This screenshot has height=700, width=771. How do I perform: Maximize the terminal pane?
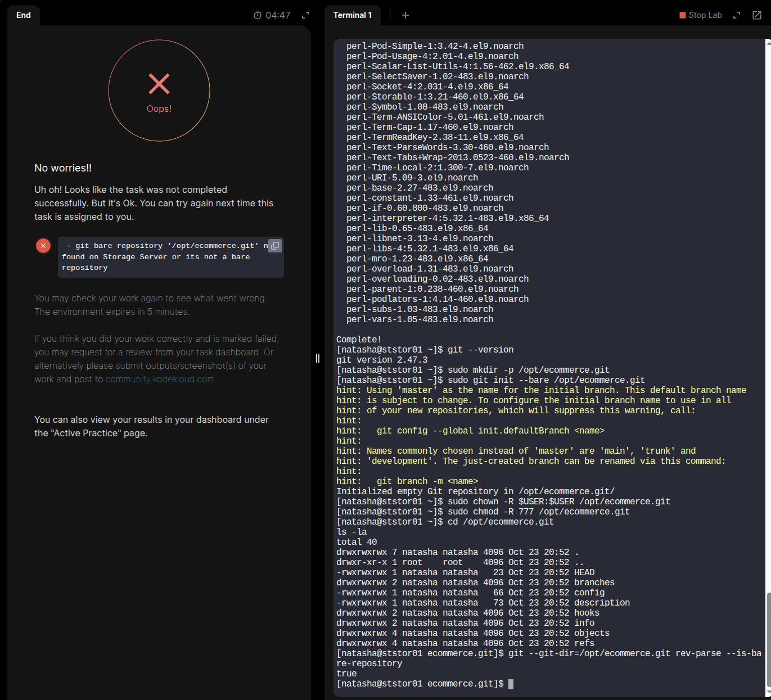(x=737, y=15)
